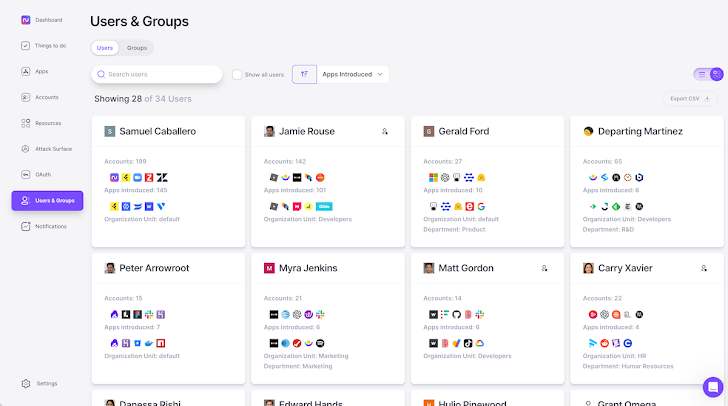Click the sort order icon button

point(304,74)
